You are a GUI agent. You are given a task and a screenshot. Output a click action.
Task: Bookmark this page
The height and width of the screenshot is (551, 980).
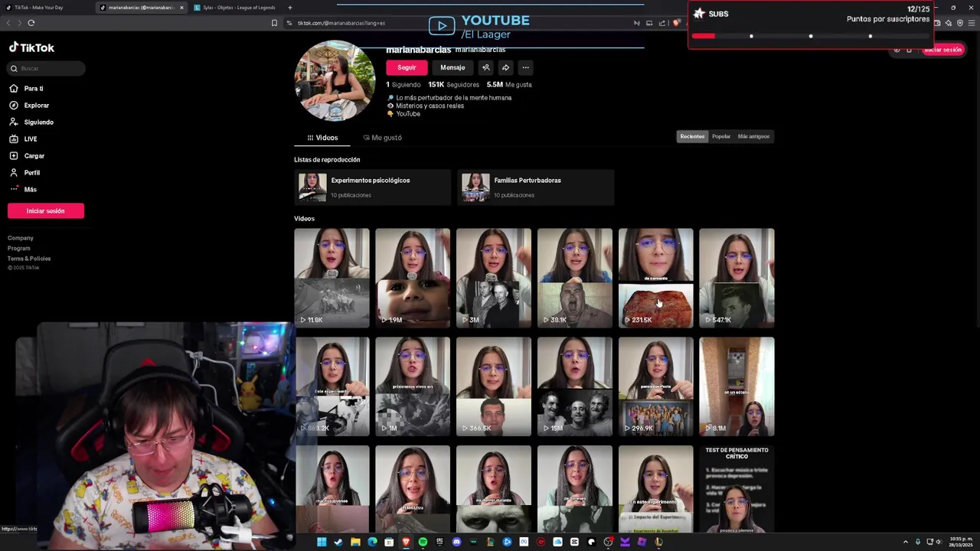pyautogui.click(x=274, y=23)
